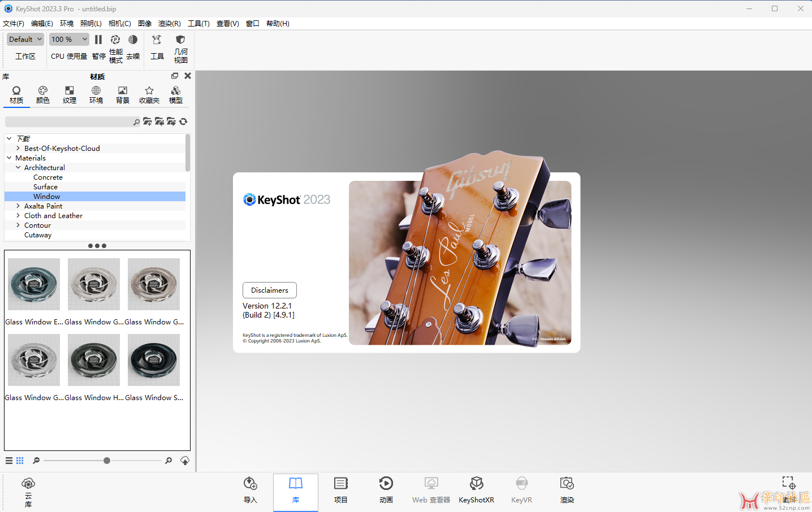Click the material search field
The image size is (812, 512).
click(69, 122)
